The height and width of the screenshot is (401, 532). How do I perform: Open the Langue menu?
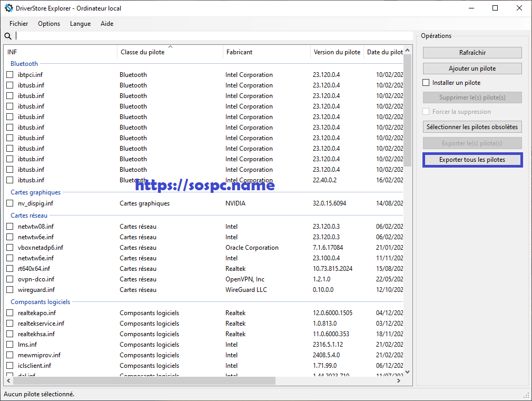(80, 24)
